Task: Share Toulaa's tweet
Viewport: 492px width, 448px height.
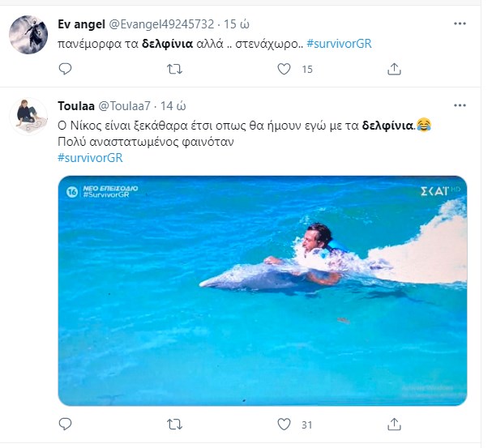Action: click(395, 424)
